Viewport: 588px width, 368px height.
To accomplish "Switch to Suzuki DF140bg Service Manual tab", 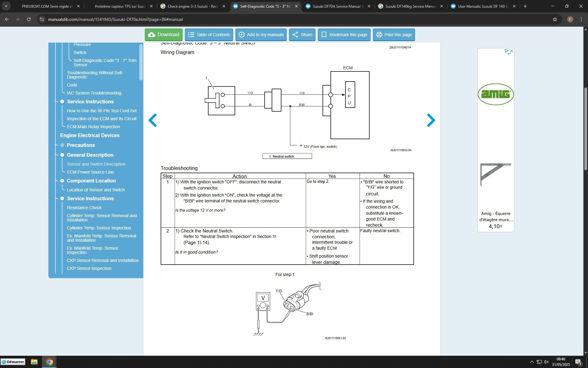I will coord(411,6).
